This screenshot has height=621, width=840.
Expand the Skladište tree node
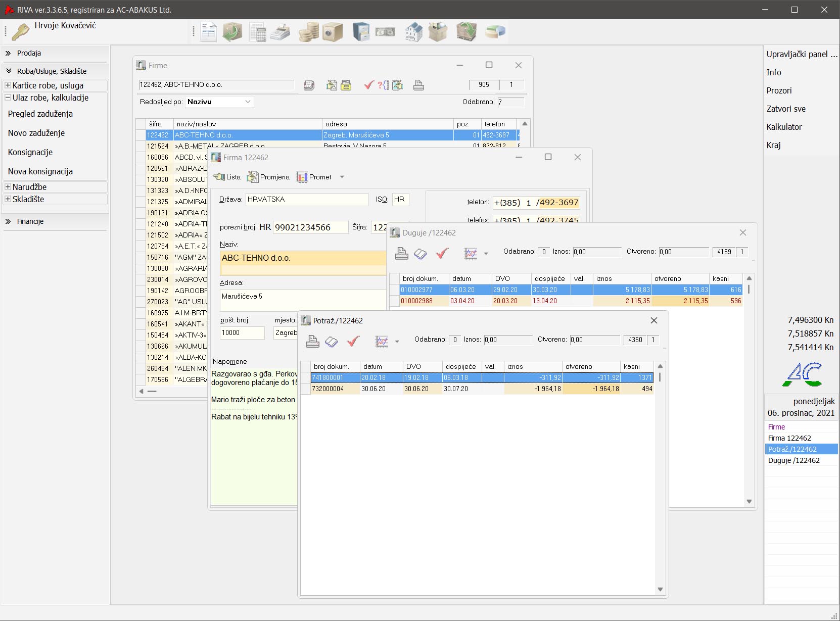[x=8, y=199]
